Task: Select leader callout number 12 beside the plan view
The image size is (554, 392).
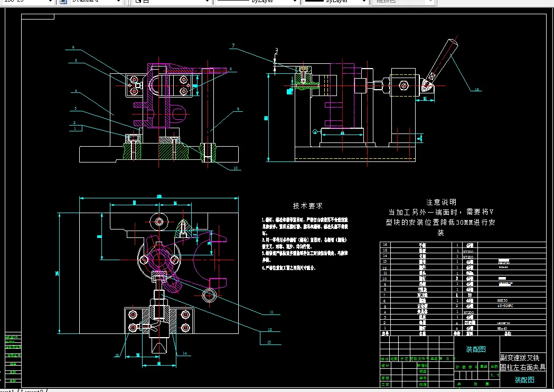Action: point(269,330)
